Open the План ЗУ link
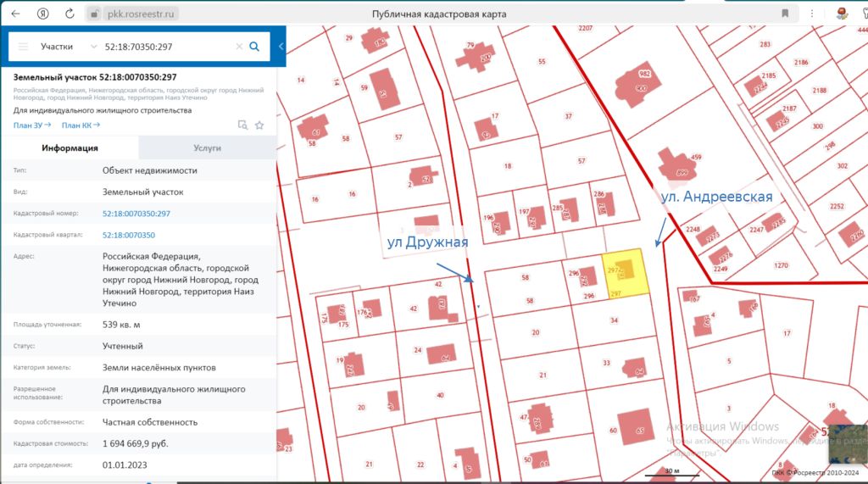This screenshot has width=868, height=484. [x=32, y=125]
